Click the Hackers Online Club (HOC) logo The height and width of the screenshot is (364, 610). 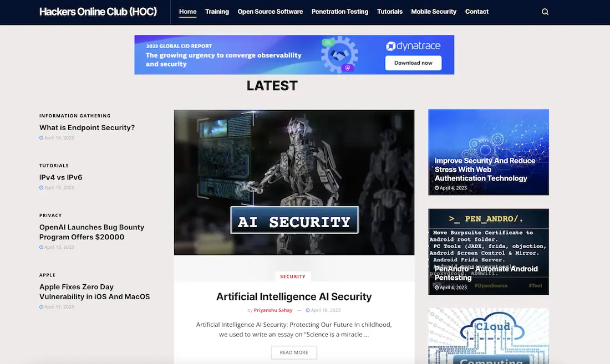click(98, 12)
